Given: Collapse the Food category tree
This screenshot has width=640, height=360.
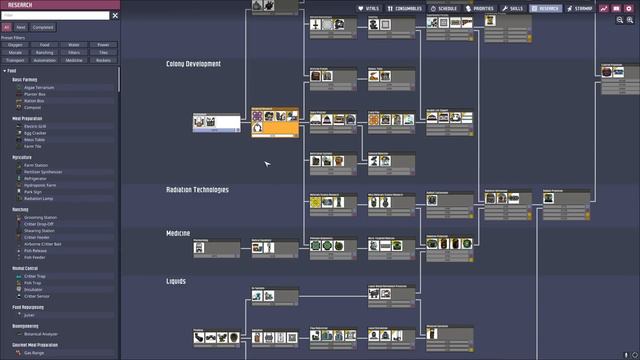Looking at the screenshot, I should [5, 71].
